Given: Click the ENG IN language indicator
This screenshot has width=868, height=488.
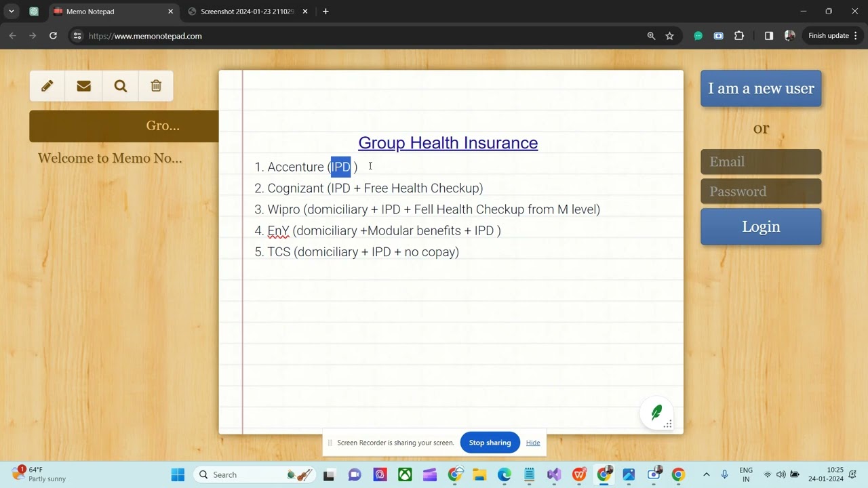Looking at the screenshot, I should (x=746, y=474).
